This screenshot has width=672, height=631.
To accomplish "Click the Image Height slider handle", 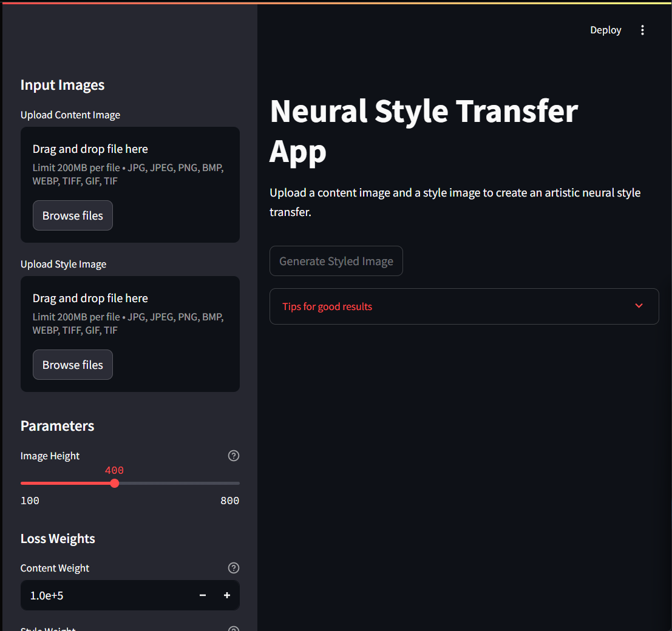I will pos(115,484).
